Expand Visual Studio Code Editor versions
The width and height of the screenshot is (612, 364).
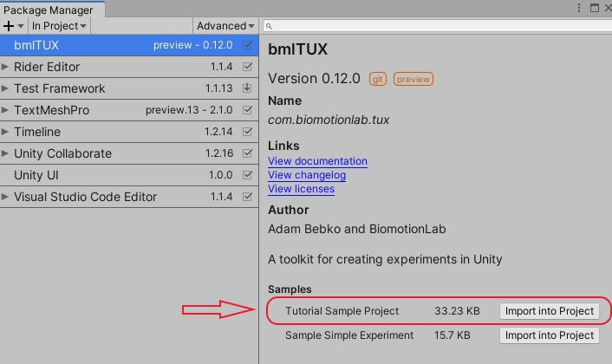(x=4, y=197)
